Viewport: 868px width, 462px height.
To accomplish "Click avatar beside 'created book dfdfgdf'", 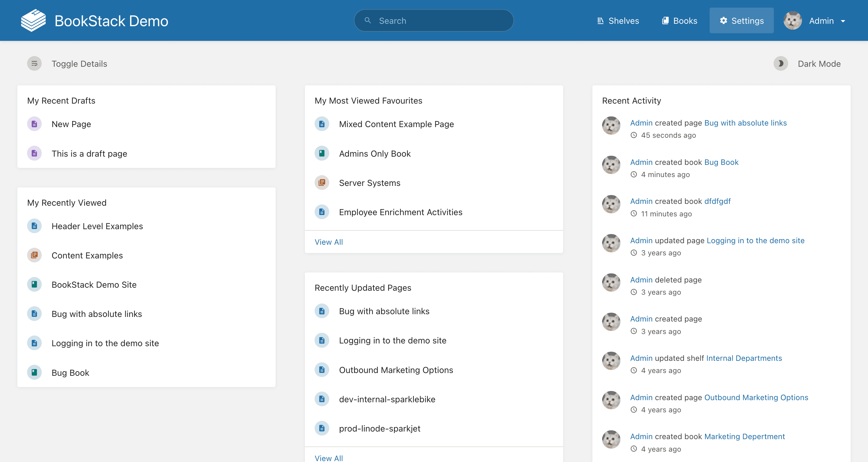I will click(611, 204).
